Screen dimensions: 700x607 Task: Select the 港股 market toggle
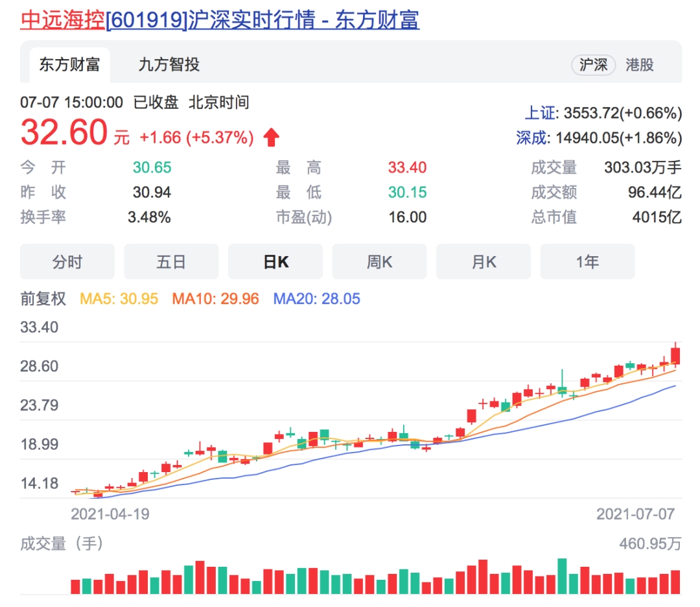pyautogui.click(x=639, y=65)
